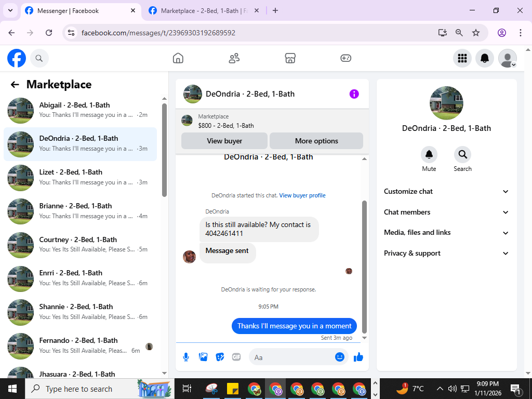Screen dimensions: 532x399
Task: Open the Shannie 2-Bed, 1-Bath chat
Action: point(81,312)
